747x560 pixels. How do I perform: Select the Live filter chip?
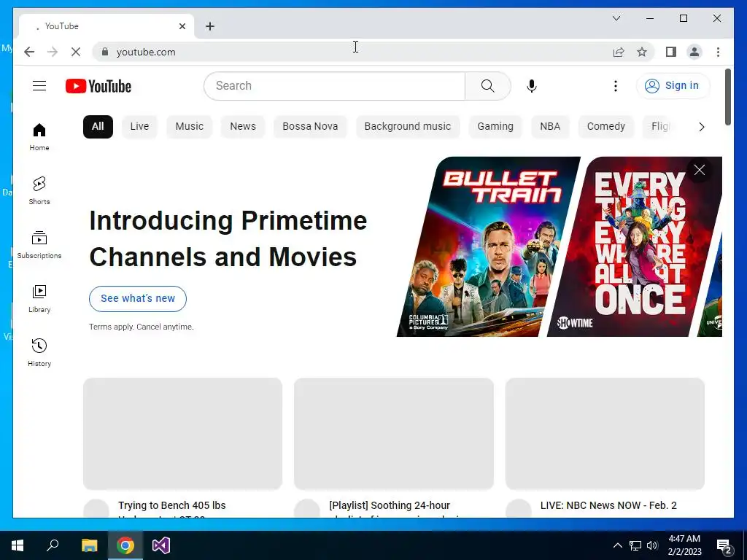pyautogui.click(x=139, y=127)
